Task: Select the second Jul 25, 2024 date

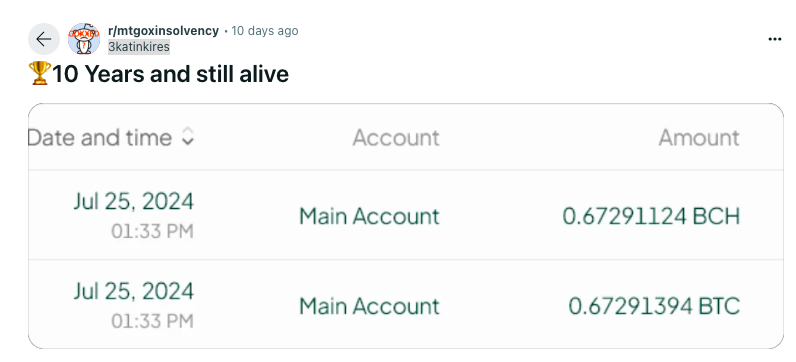Action: point(134,291)
